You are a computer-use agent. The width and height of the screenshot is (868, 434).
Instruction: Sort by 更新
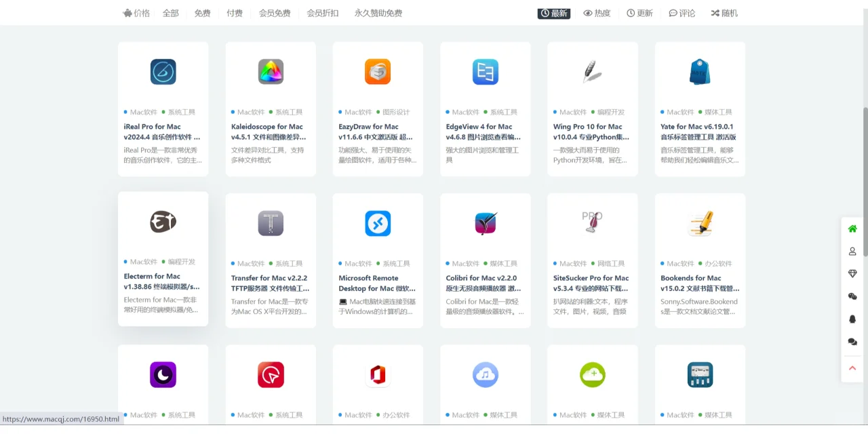click(x=640, y=13)
